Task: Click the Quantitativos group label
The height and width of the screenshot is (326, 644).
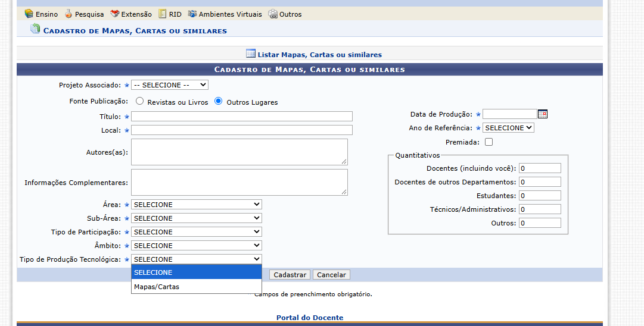Action: (x=417, y=155)
